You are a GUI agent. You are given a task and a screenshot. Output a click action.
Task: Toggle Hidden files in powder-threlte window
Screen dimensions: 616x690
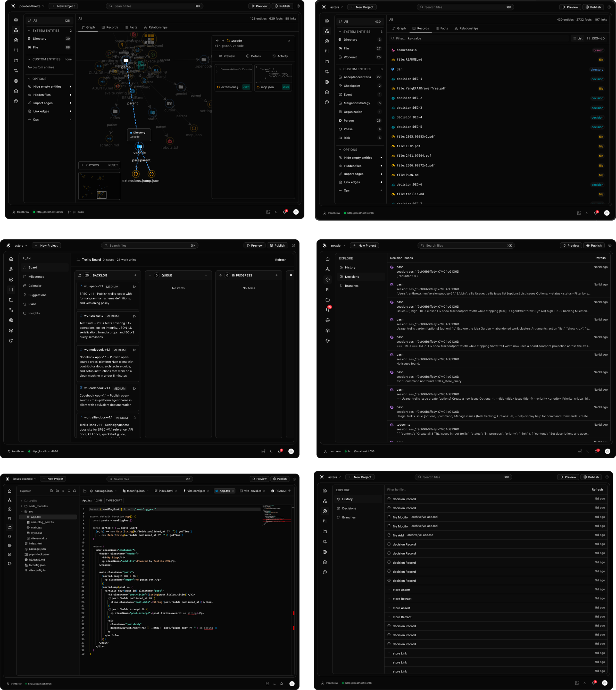coord(50,95)
